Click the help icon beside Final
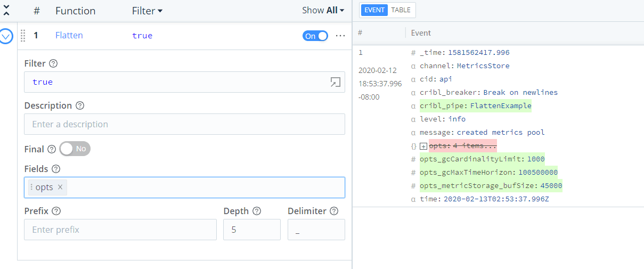Image resolution: width=644 pixels, height=269 pixels. [x=52, y=149]
